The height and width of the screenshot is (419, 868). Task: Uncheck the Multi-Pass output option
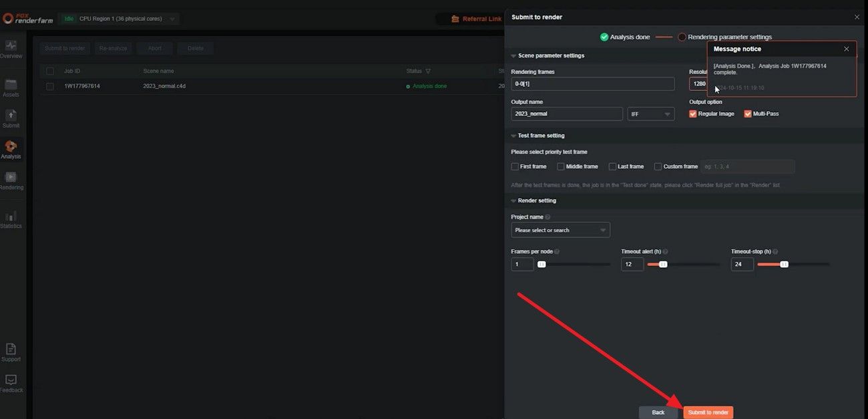[x=748, y=114]
